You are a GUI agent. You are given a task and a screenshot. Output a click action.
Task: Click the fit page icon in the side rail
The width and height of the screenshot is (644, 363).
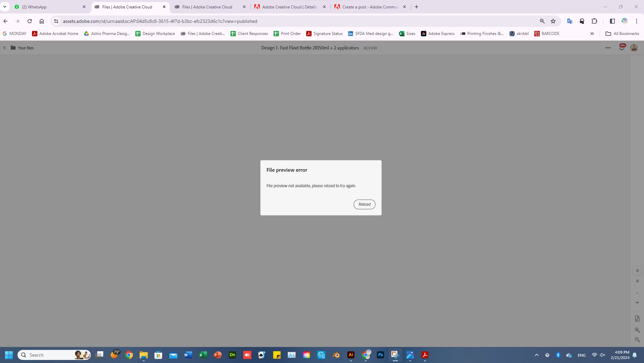(637, 319)
